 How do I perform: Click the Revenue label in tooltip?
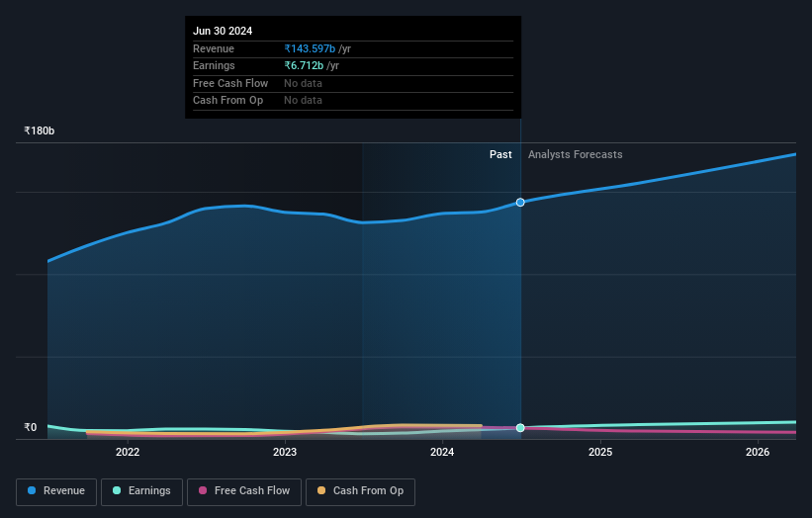coord(214,48)
